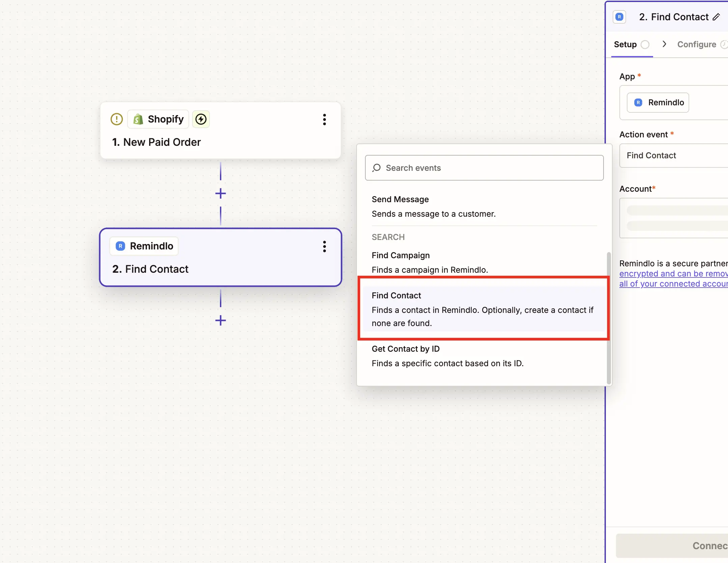Image resolution: width=728 pixels, height=563 pixels.
Task: Click the Remindlo icon in panel header
Action: pos(619,17)
